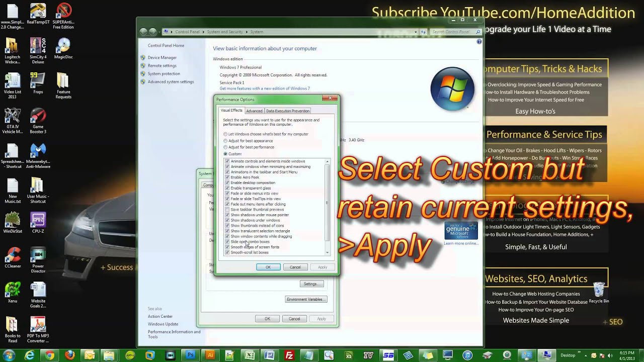Click the taskbar clock showing 6:15 PM
Viewport: 644px width, 362px height.
coord(627,355)
